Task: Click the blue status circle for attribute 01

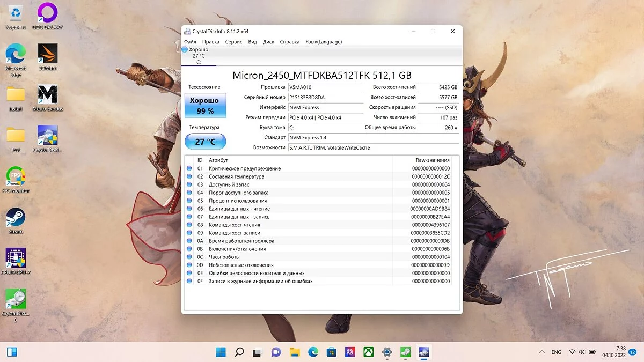Action: pyautogui.click(x=189, y=168)
